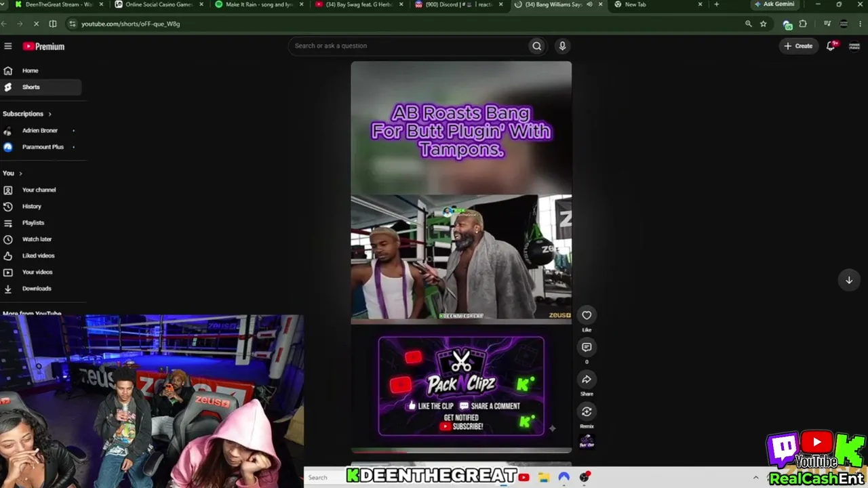Go to the next Short down arrow
The height and width of the screenshot is (488, 868).
point(848,280)
